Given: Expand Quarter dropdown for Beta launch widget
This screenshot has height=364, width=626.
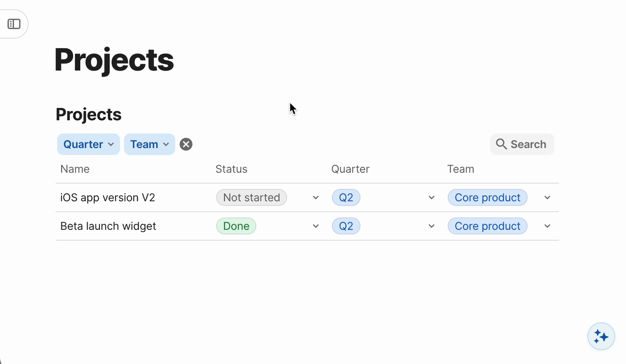Looking at the screenshot, I should point(431,226).
